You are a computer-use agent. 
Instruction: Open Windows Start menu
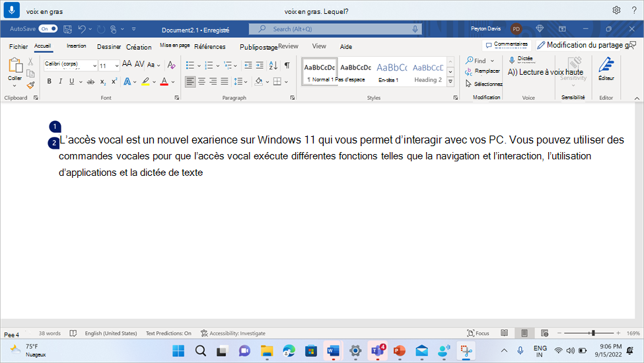[x=178, y=350]
